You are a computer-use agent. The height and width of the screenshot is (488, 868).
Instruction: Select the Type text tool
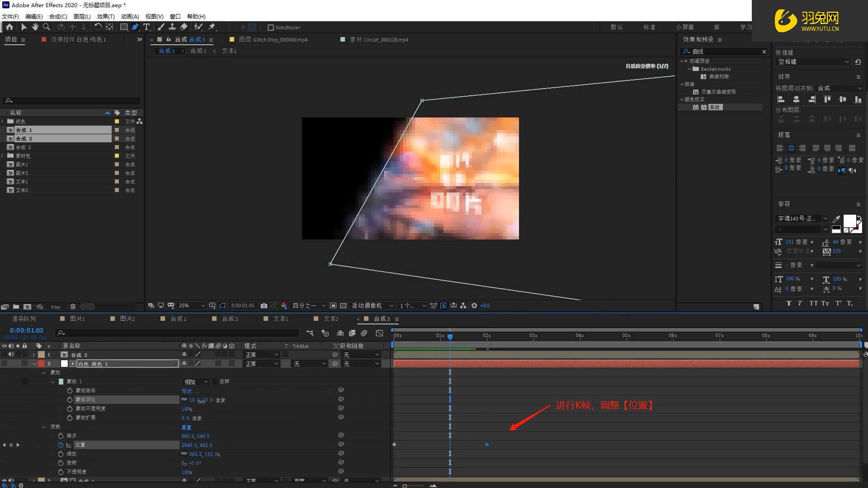tap(146, 27)
